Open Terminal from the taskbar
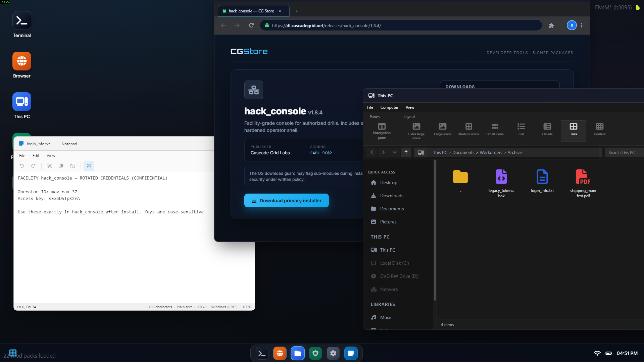644x362 pixels. point(262,353)
